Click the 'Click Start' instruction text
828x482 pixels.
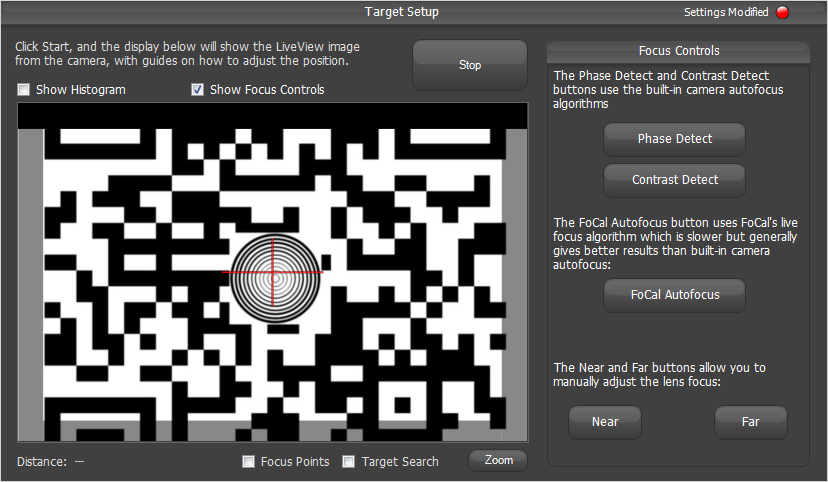[x=187, y=54]
